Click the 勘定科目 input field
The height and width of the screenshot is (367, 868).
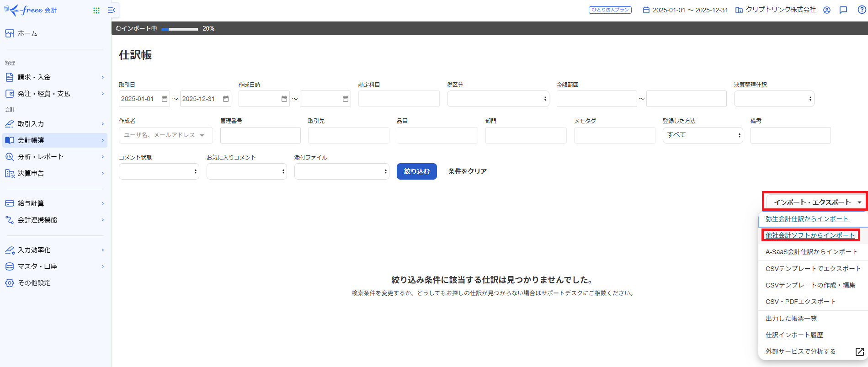click(399, 99)
